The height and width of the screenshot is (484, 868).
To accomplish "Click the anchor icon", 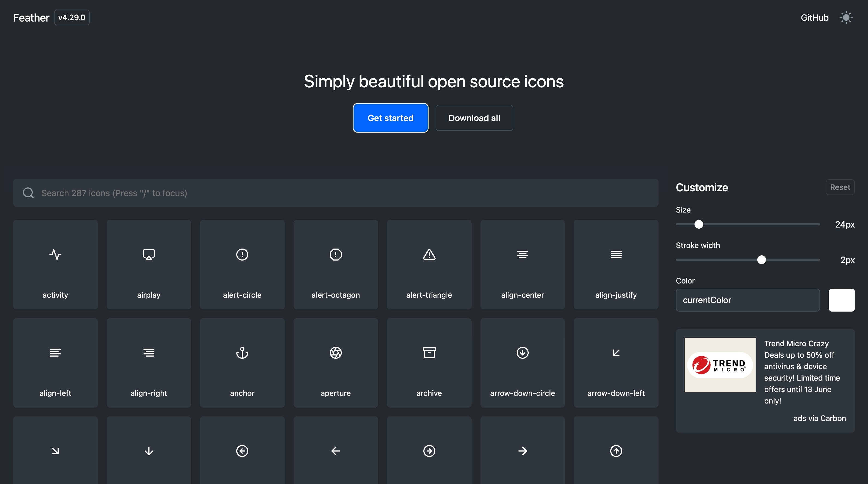I will [242, 352].
